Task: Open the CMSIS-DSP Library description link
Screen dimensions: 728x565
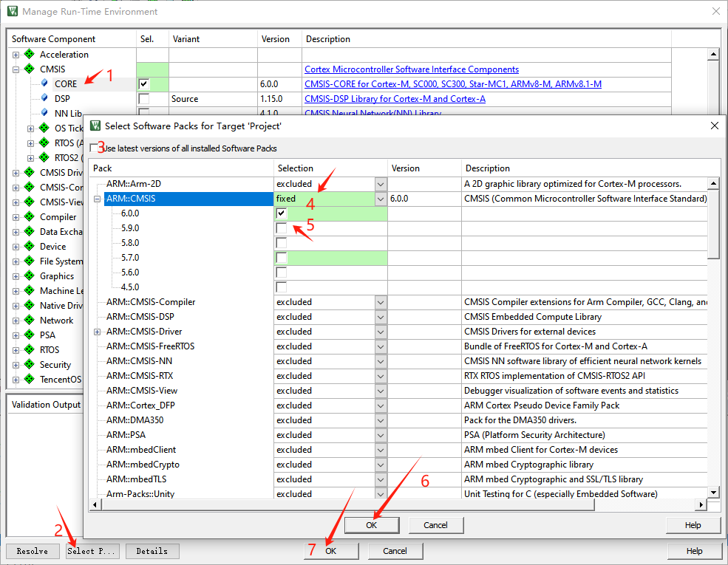Action: pyautogui.click(x=395, y=99)
